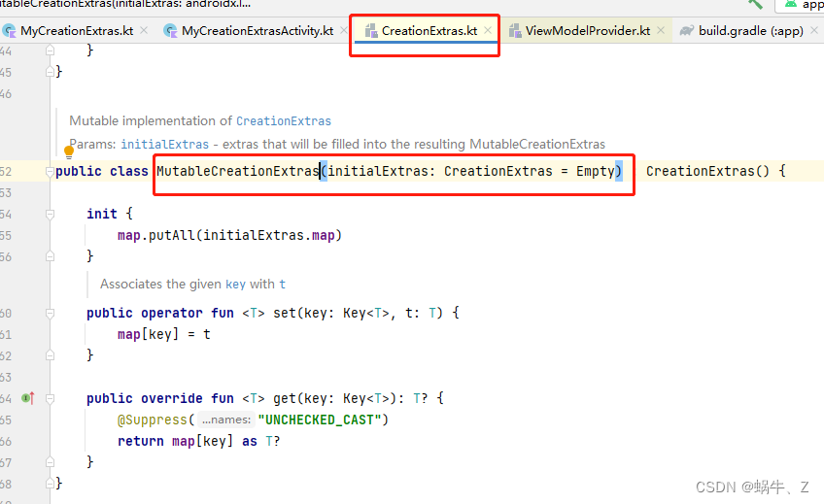Select the CreationExtras.kt tab
The height and width of the screenshot is (504, 824).
(x=429, y=31)
